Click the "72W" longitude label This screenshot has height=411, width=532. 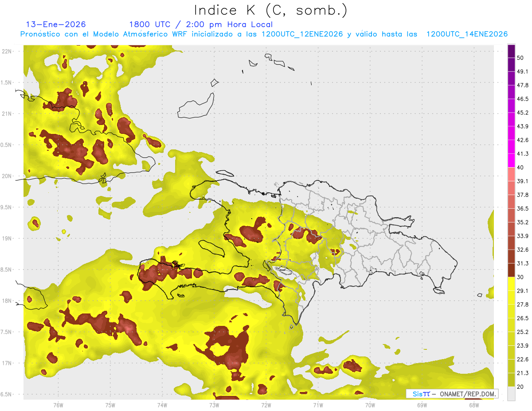coord(266,405)
